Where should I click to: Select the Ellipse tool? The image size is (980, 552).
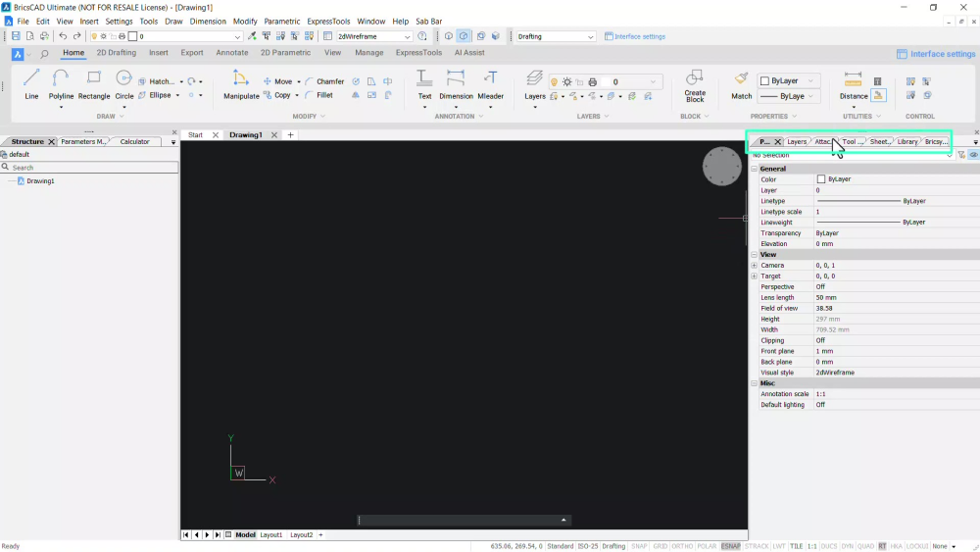coord(155,95)
